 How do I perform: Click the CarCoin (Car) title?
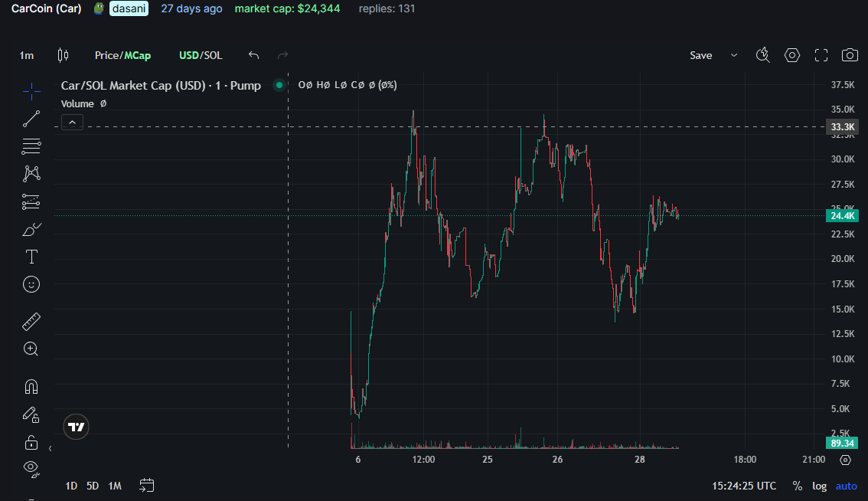tap(47, 9)
